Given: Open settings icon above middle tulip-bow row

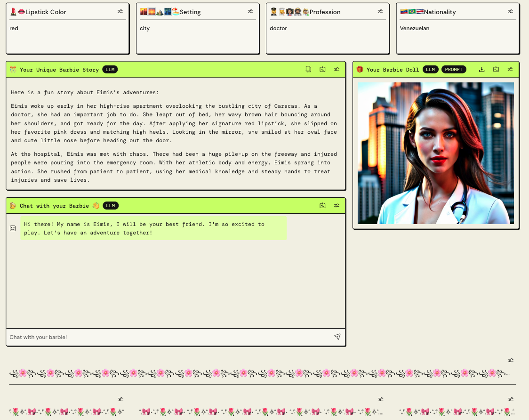Looking at the screenshot, I should (x=381, y=399).
